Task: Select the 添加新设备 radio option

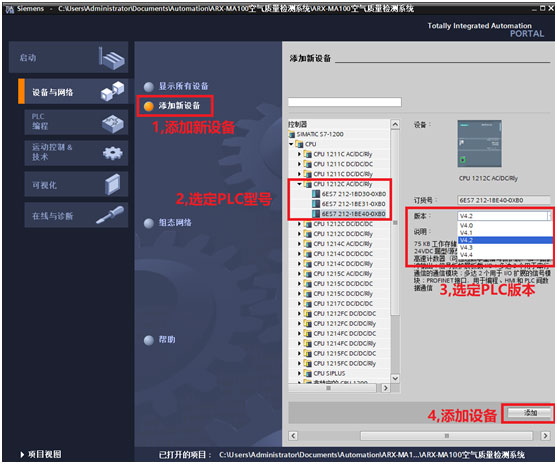Action: pos(148,106)
